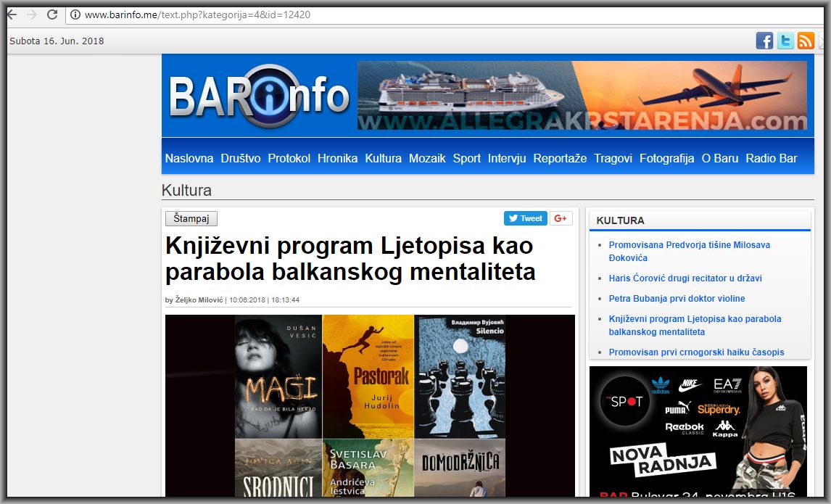Click the author name Željko Milović

click(199, 300)
